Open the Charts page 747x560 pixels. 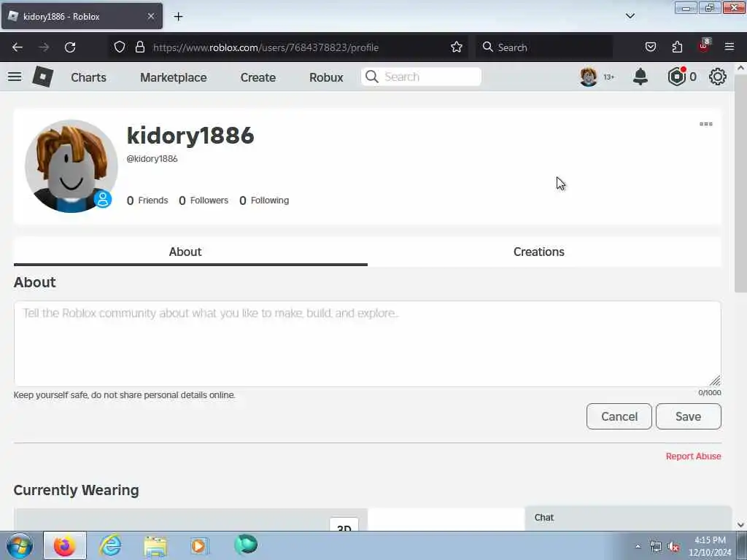pos(88,77)
